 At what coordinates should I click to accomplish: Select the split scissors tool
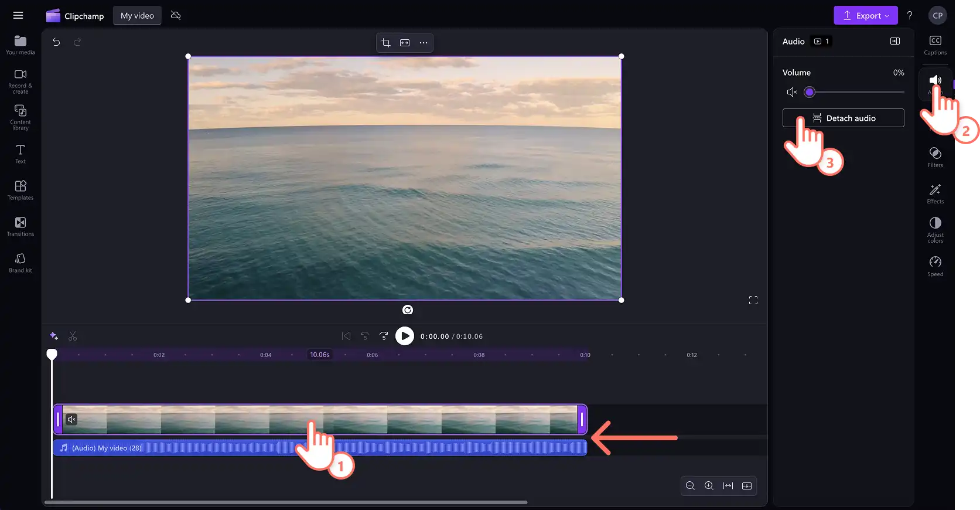coord(73,336)
